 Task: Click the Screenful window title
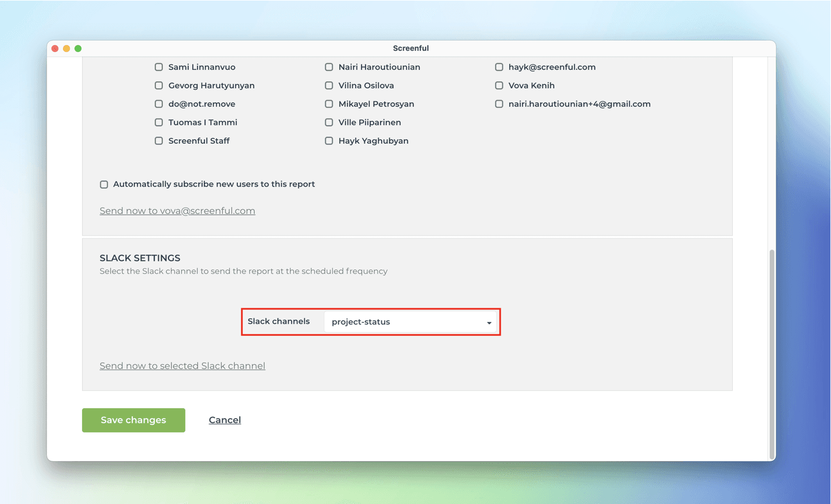pyautogui.click(x=411, y=48)
